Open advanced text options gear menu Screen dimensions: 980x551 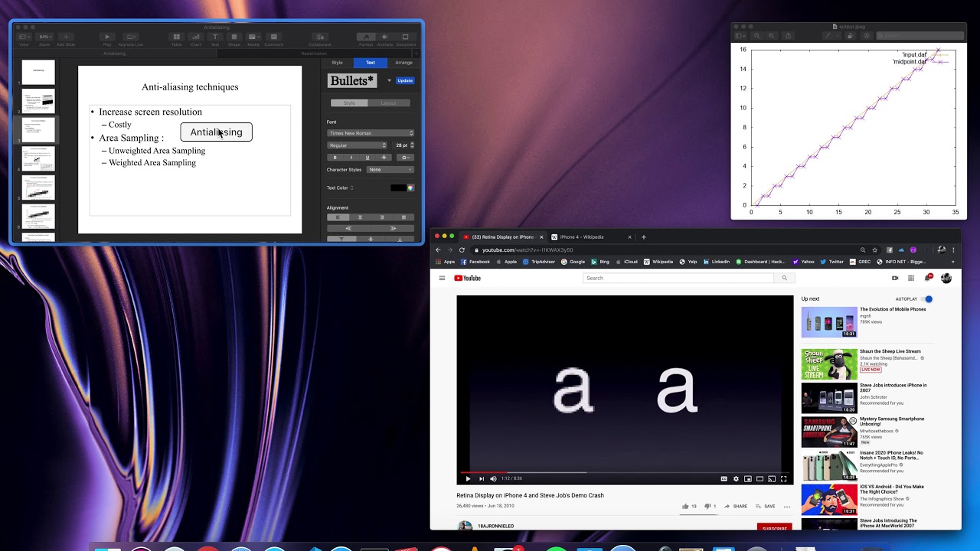tap(405, 158)
